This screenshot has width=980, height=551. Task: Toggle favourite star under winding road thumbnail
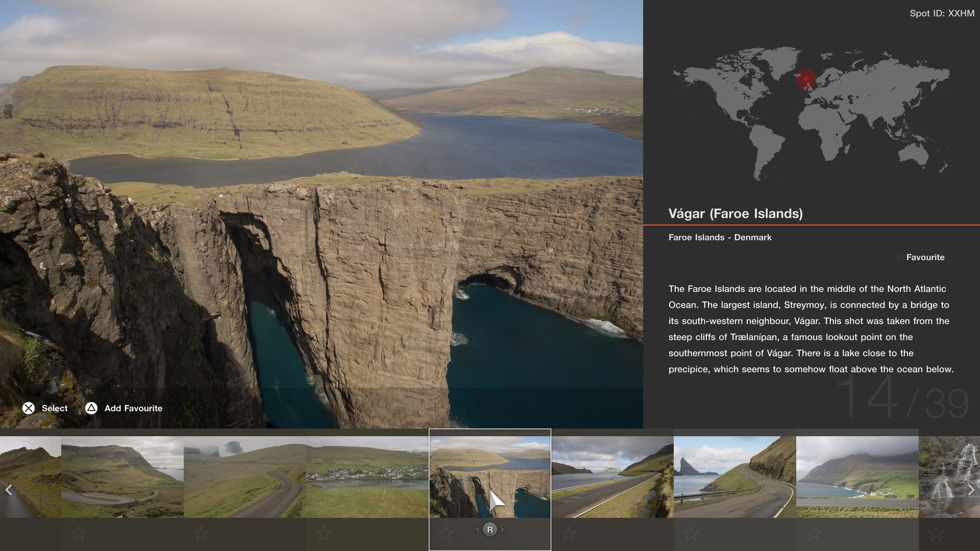coord(201,534)
